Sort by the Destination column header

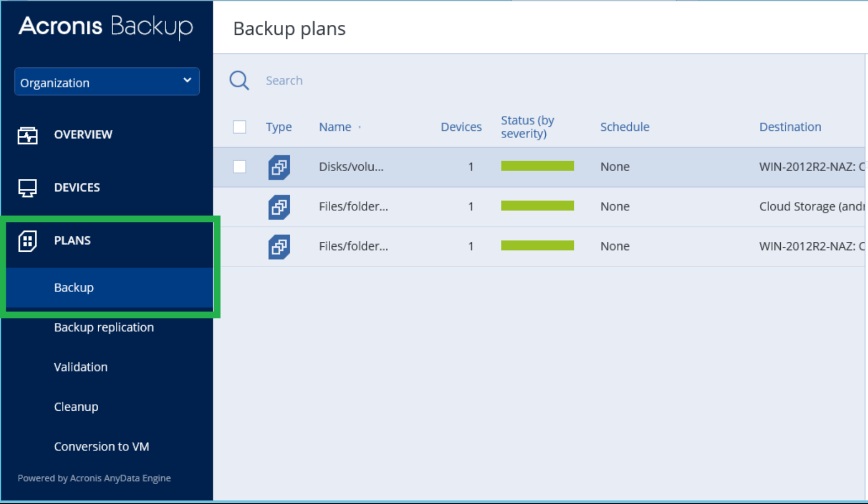pos(790,127)
